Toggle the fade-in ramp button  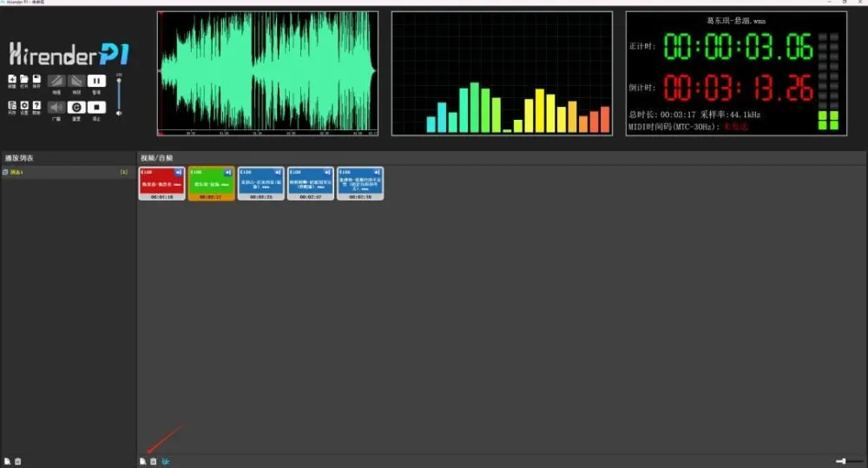click(x=56, y=81)
